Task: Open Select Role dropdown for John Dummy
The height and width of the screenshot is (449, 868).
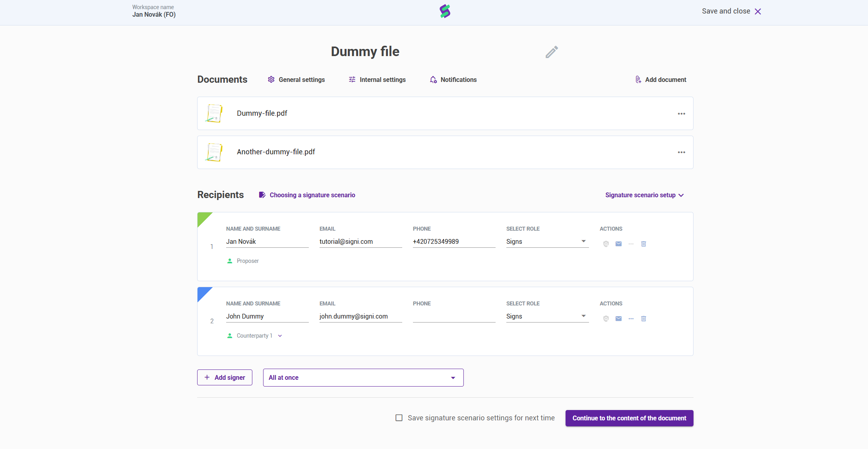Action: (x=547, y=316)
